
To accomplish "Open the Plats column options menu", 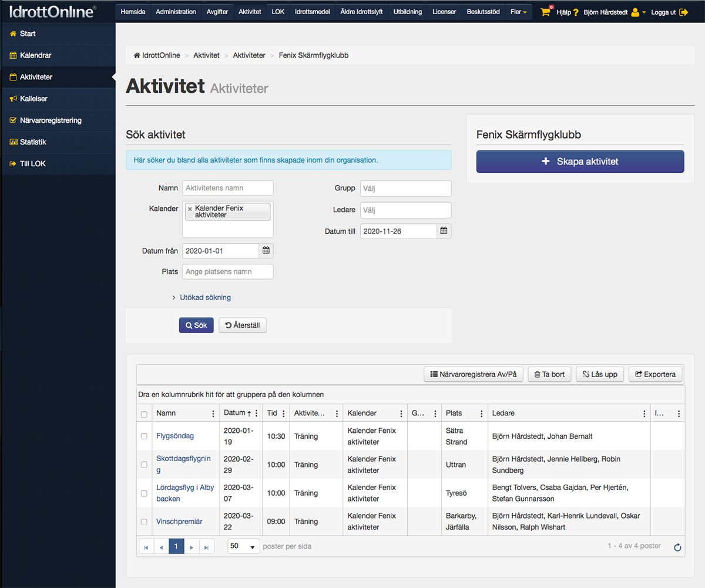I will point(482,414).
